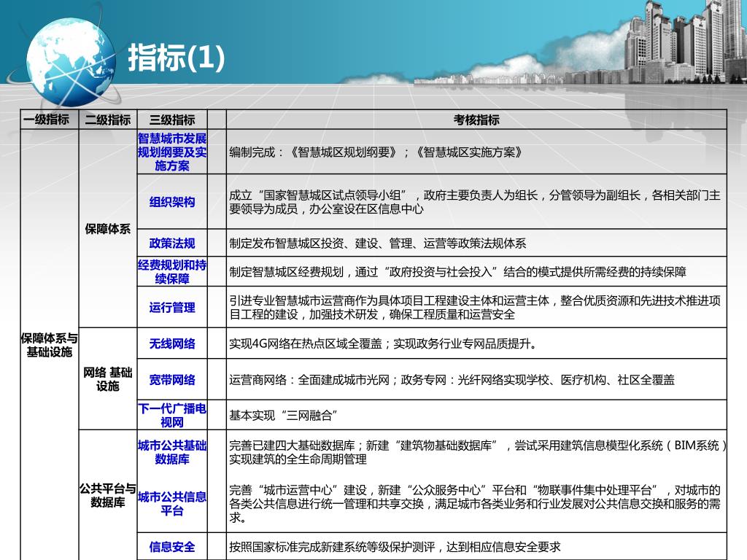The height and width of the screenshot is (560, 747).
Task: Click the cell 网络 基础设施
Action: 108,379
